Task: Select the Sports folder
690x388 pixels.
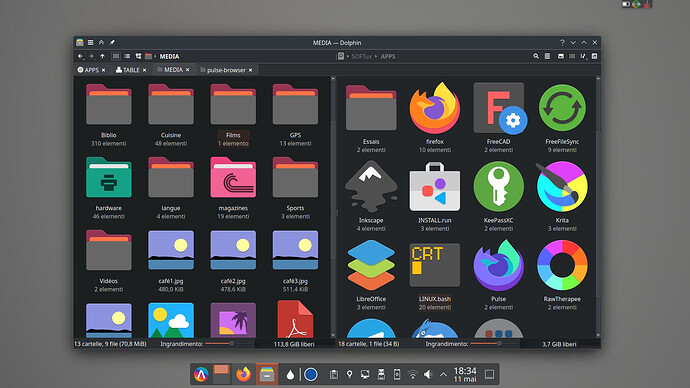Action: [295, 188]
